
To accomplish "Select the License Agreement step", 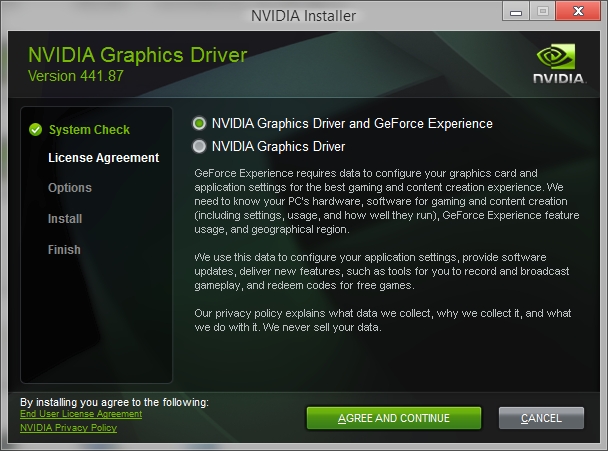I will (104, 158).
